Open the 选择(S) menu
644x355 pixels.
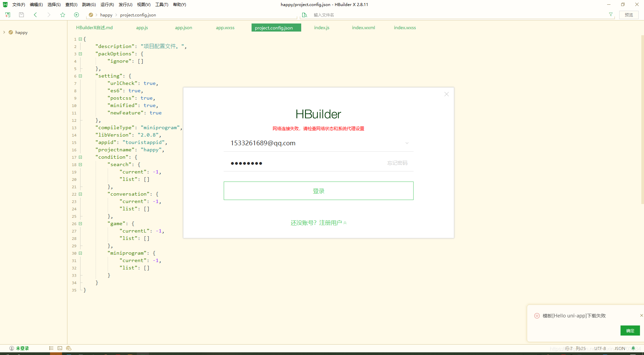tap(54, 5)
